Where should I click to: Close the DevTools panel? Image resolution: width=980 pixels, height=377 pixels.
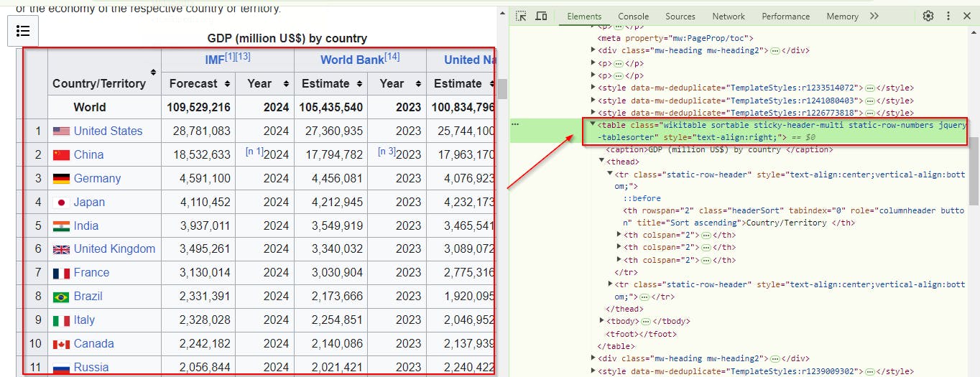tap(967, 16)
